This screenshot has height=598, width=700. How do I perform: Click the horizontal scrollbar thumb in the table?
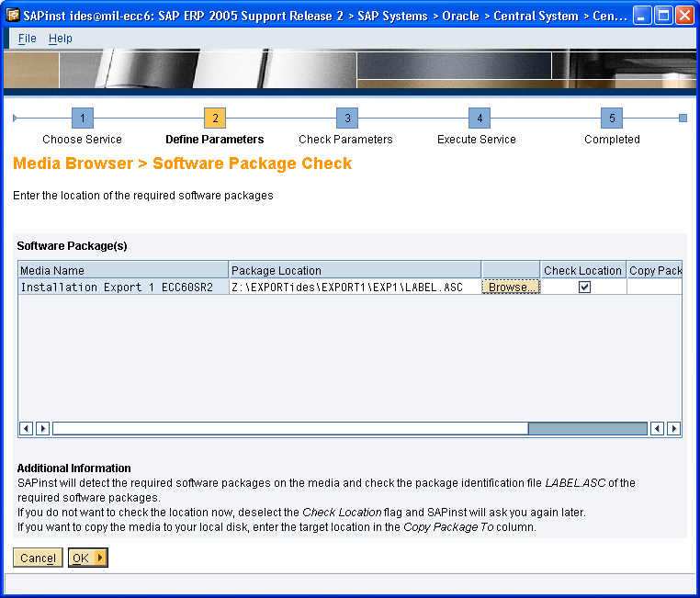pos(587,429)
